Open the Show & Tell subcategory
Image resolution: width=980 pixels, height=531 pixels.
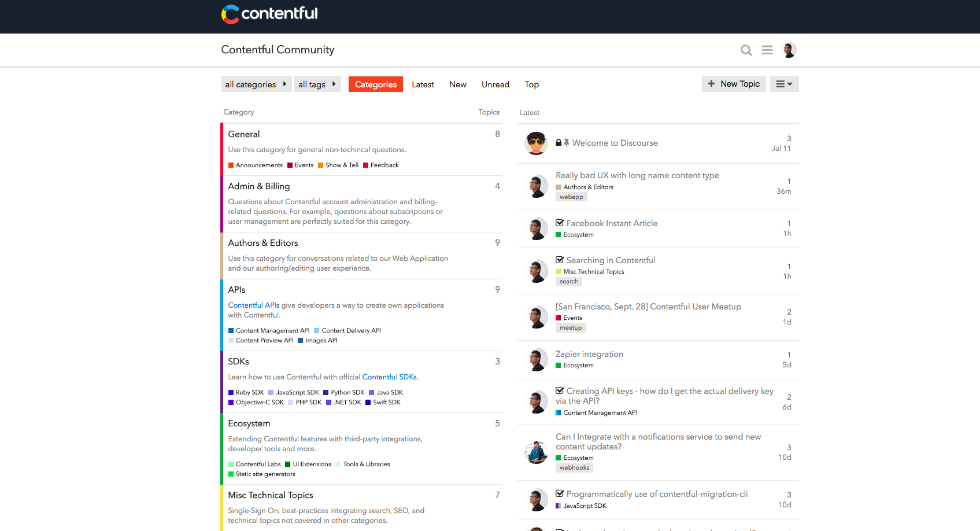tap(338, 165)
